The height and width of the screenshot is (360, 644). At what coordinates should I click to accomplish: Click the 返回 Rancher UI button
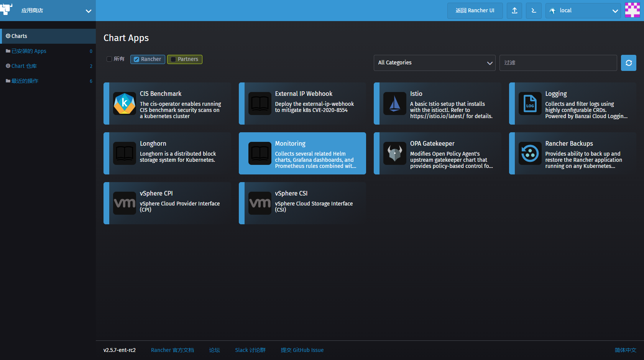pos(475,11)
